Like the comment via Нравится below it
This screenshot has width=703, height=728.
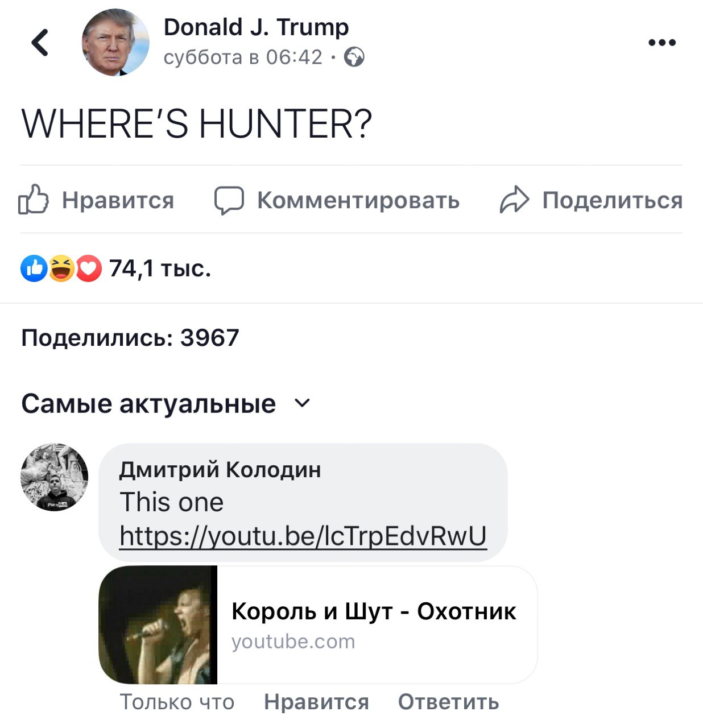coord(316,702)
